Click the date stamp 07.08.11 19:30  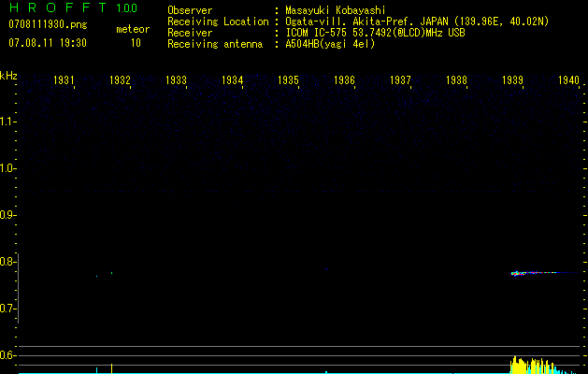pos(48,43)
